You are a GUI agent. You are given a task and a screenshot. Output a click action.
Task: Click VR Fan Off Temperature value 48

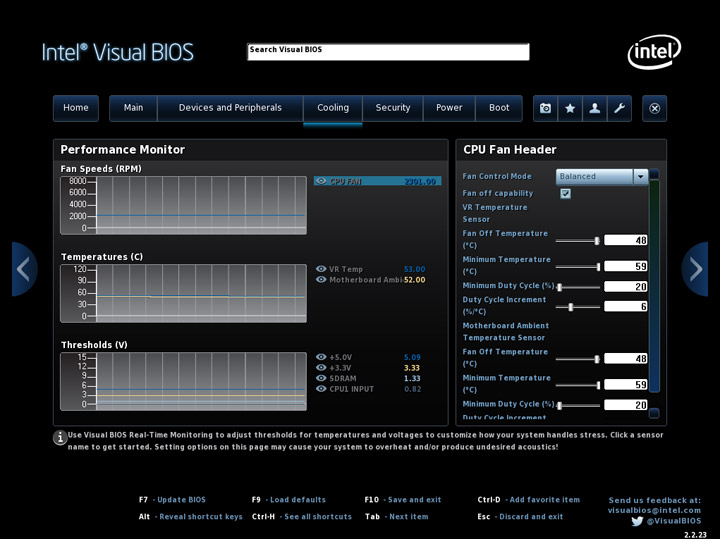pos(626,240)
